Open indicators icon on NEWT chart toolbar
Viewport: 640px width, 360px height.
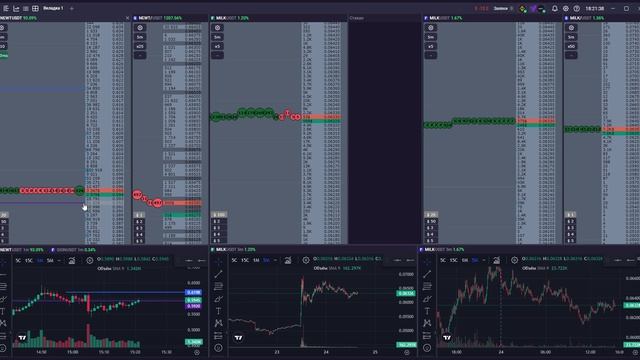pos(72,260)
